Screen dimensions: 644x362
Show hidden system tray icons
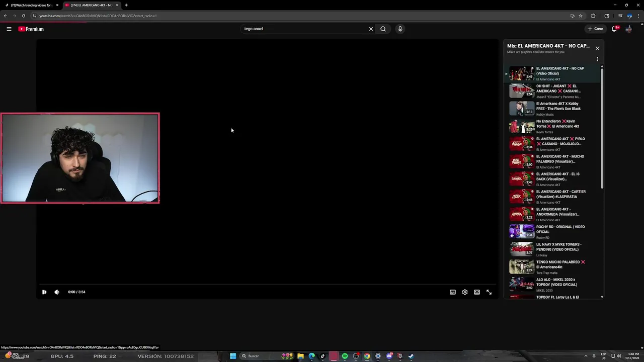click(587, 356)
